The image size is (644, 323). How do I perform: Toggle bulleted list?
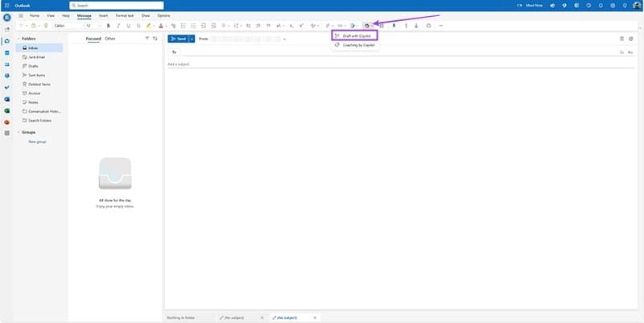184,26
